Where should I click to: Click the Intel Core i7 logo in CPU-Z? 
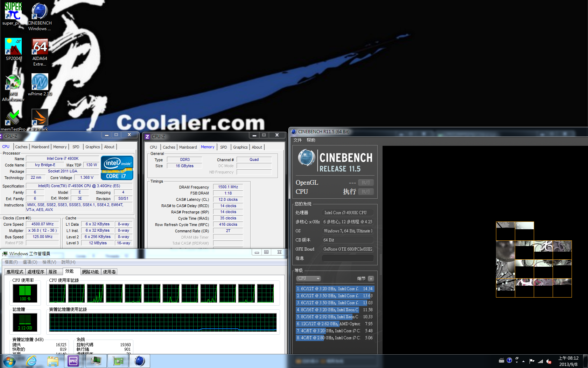click(117, 168)
